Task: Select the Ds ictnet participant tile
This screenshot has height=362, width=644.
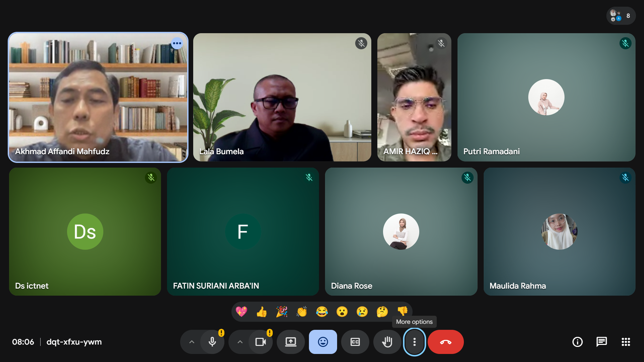Action: (x=85, y=232)
